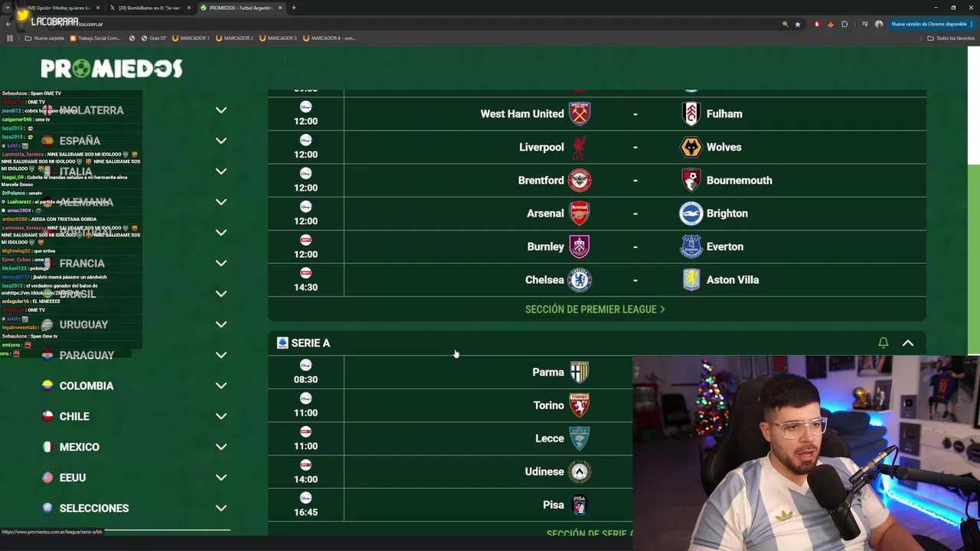980x551 pixels.
Task: Expand the Mexico leagues chevron
Action: (x=221, y=447)
